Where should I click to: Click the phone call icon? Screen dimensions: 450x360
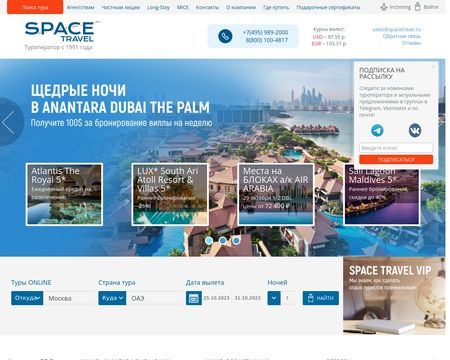point(225,36)
